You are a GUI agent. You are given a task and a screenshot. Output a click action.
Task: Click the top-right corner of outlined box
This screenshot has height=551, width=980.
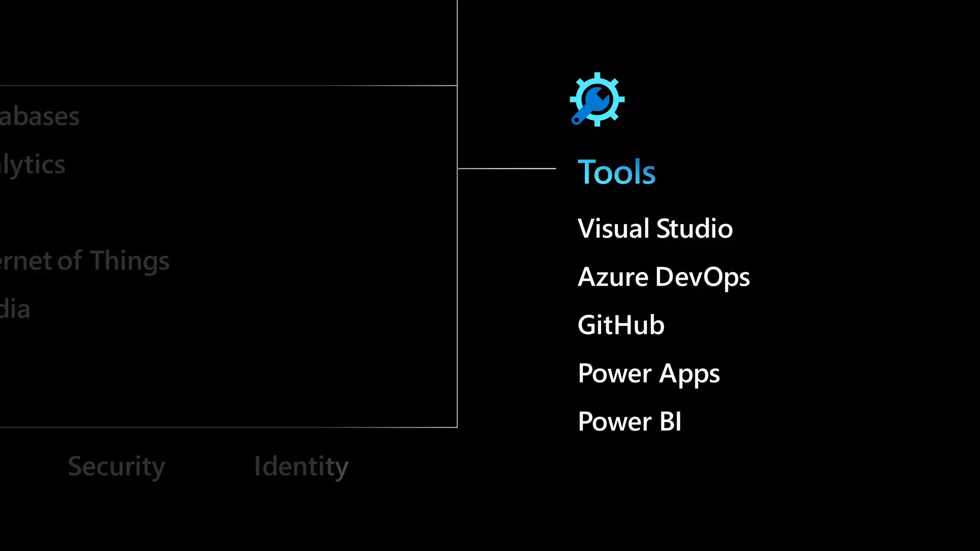click(x=457, y=86)
